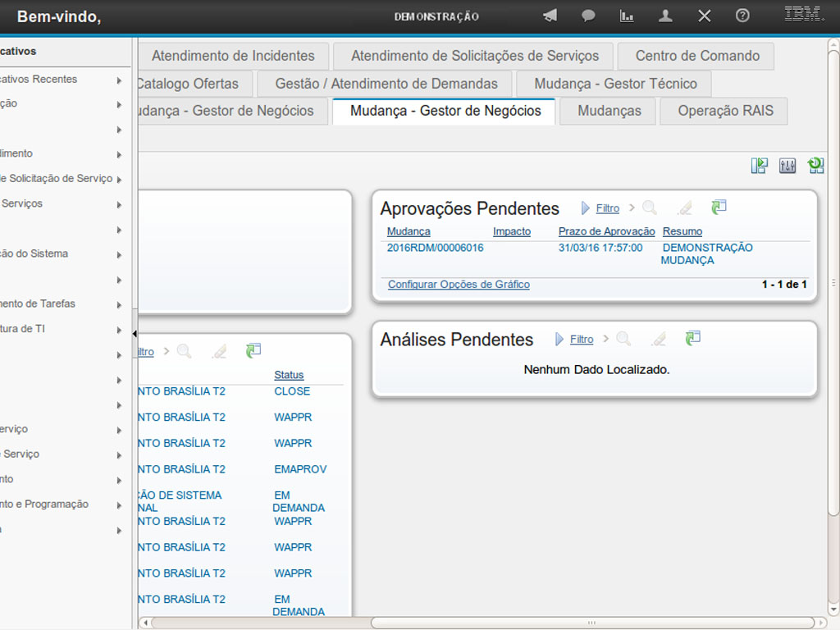Open change record 2016RDM/00006016
Image resolution: width=840 pixels, height=630 pixels.
435,248
